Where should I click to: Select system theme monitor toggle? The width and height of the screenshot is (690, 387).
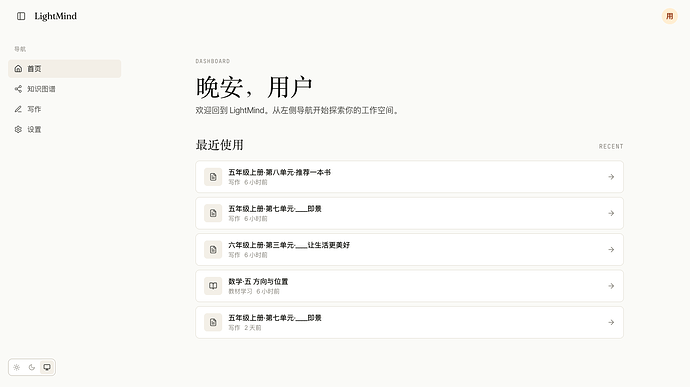click(x=47, y=367)
